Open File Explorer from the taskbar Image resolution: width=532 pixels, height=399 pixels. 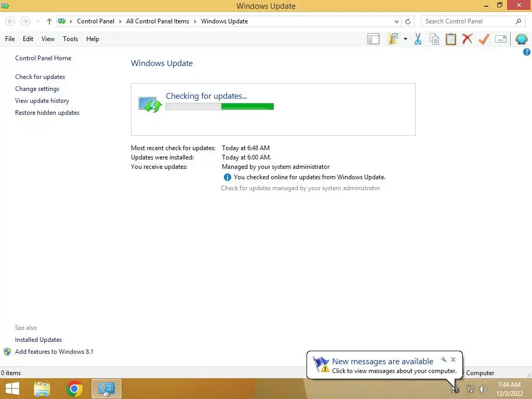click(x=42, y=389)
